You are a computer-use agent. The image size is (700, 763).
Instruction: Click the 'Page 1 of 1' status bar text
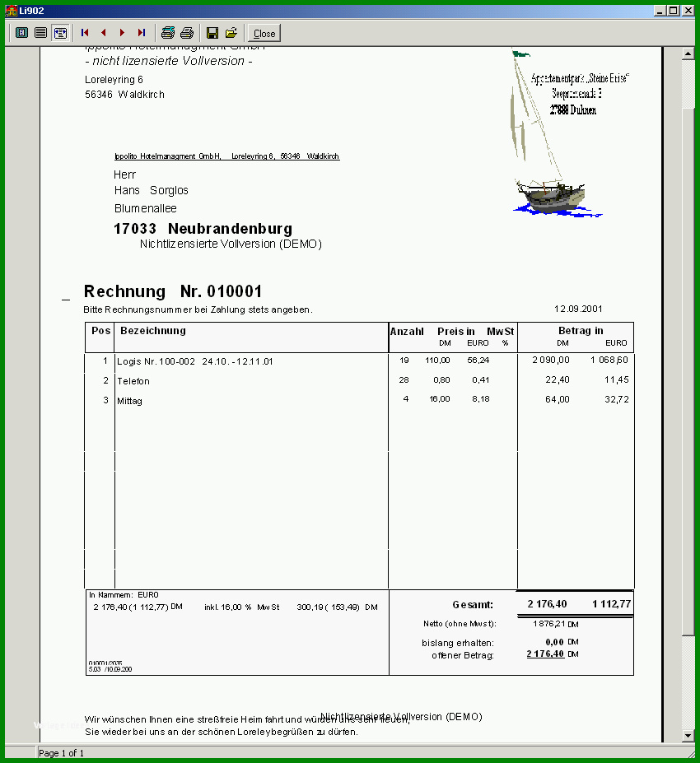tap(61, 753)
